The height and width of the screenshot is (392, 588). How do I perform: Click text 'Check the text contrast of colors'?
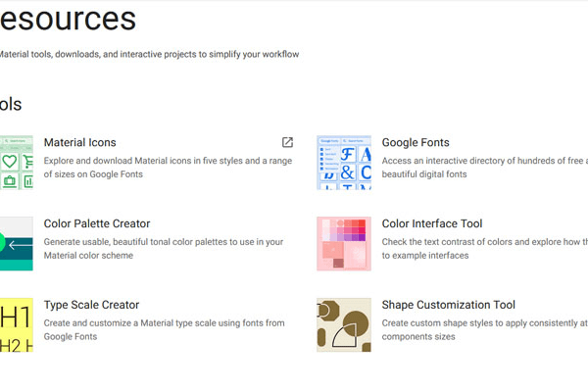[x=447, y=242]
